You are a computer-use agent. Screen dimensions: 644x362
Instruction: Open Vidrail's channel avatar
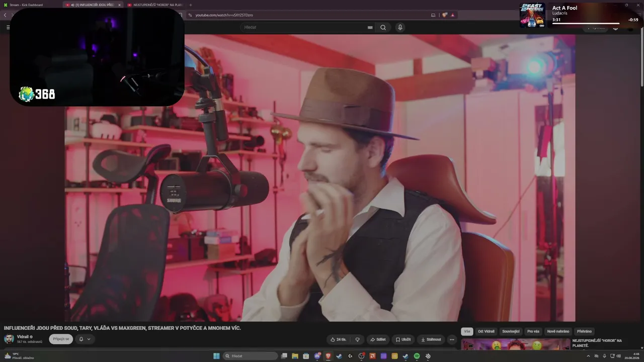click(x=9, y=339)
